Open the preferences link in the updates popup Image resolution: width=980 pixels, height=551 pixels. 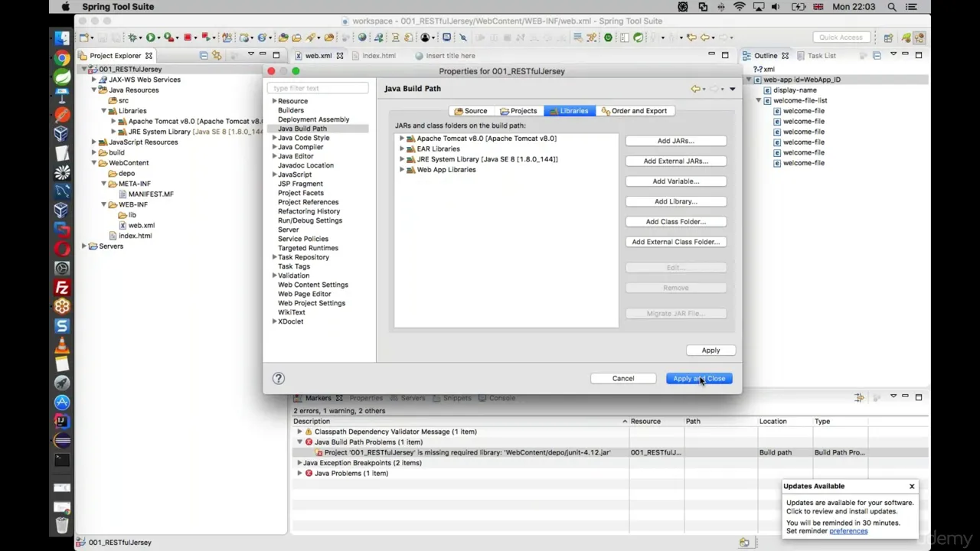(x=848, y=531)
